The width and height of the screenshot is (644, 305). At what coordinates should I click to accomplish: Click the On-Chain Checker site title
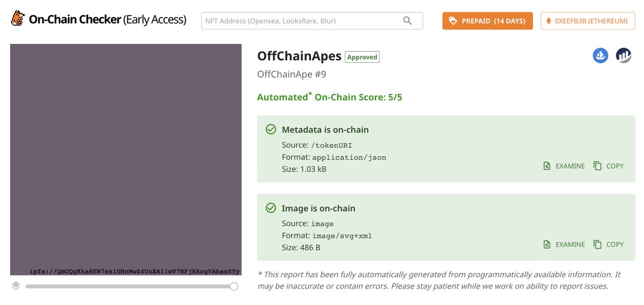pyautogui.click(x=107, y=20)
